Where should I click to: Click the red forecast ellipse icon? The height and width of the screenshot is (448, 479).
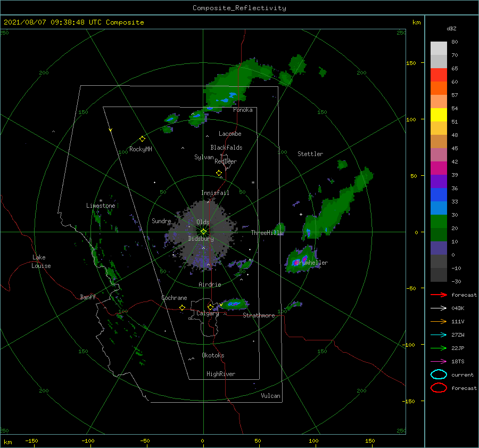click(x=439, y=388)
